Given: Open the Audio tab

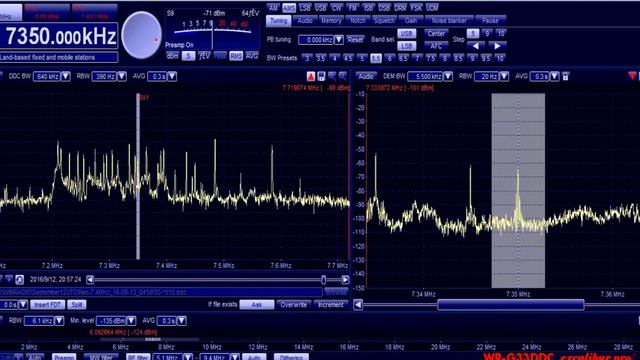Looking at the screenshot, I should (x=304, y=20).
